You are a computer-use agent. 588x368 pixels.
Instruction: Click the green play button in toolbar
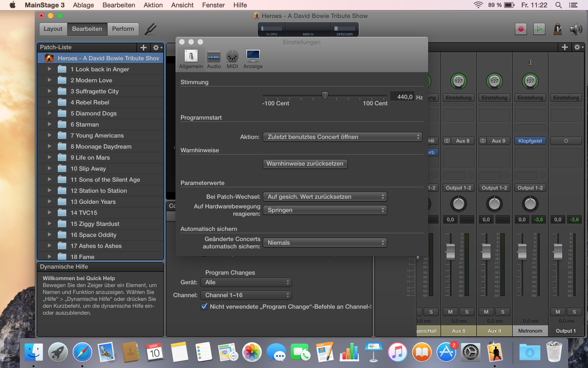click(x=539, y=29)
